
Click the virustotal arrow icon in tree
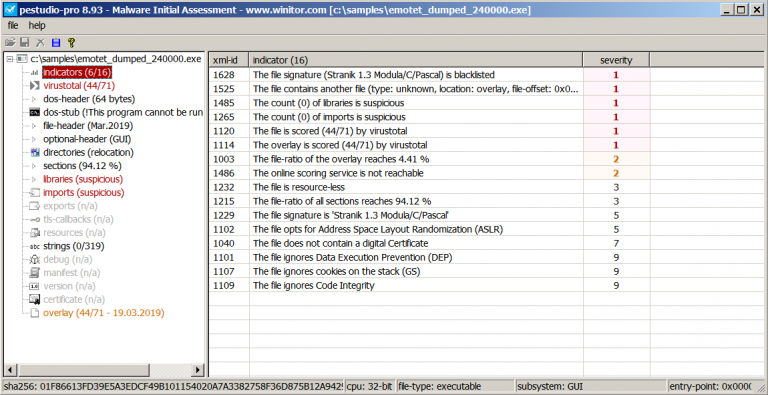click(34, 86)
